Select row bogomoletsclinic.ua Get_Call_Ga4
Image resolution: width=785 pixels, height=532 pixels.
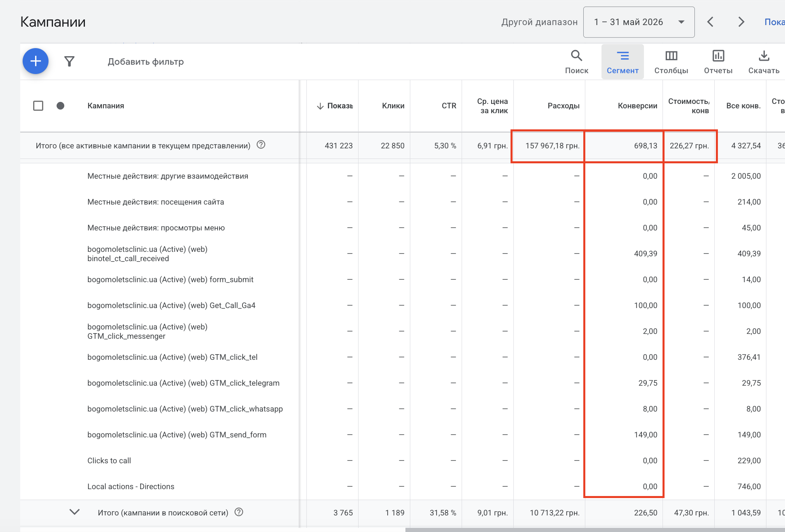[171, 305]
